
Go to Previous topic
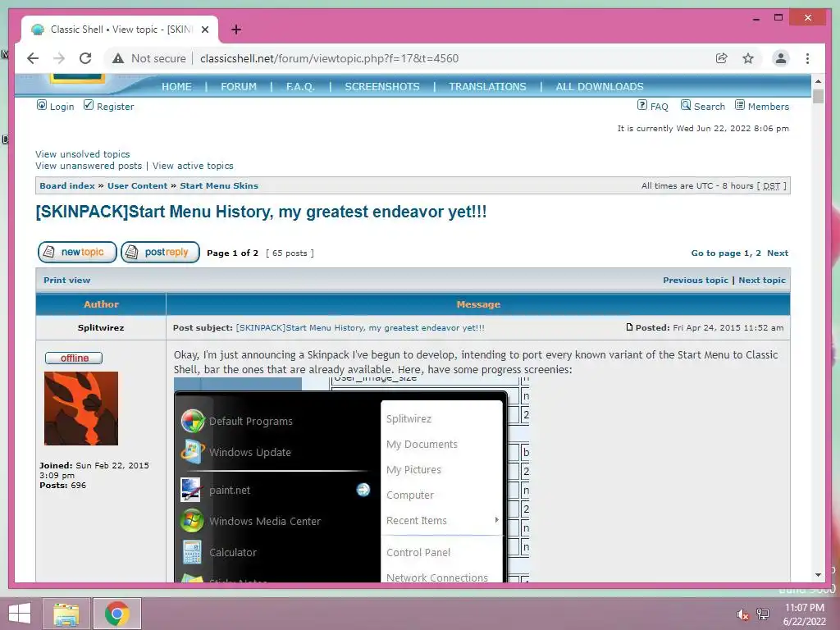pyautogui.click(x=696, y=281)
